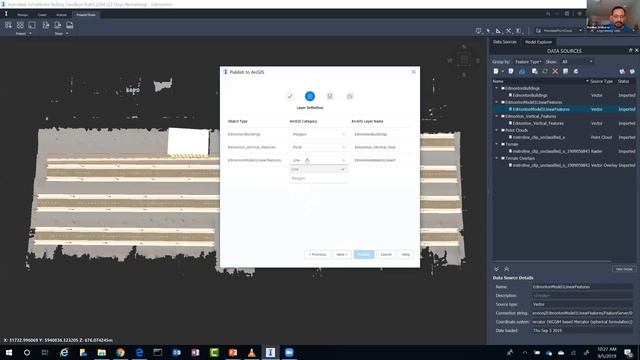Click the four-squares ribbon icon

click(20, 25)
